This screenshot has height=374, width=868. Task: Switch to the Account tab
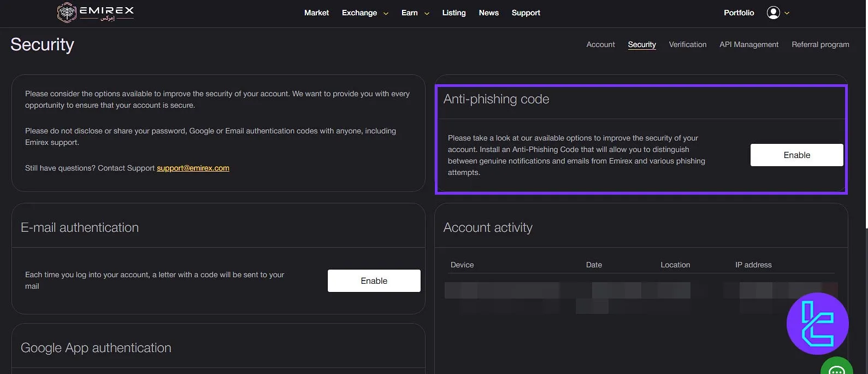tap(600, 44)
